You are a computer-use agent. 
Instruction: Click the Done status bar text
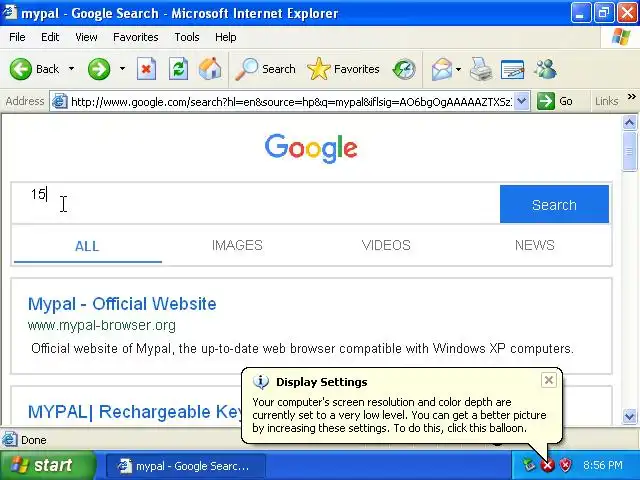tap(33, 440)
